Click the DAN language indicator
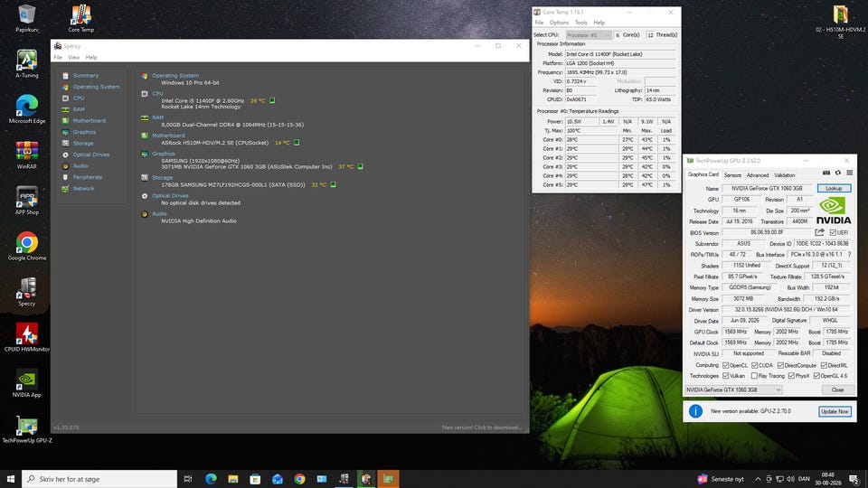Viewport: 868px width, 488px height. click(x=805, y=479)
